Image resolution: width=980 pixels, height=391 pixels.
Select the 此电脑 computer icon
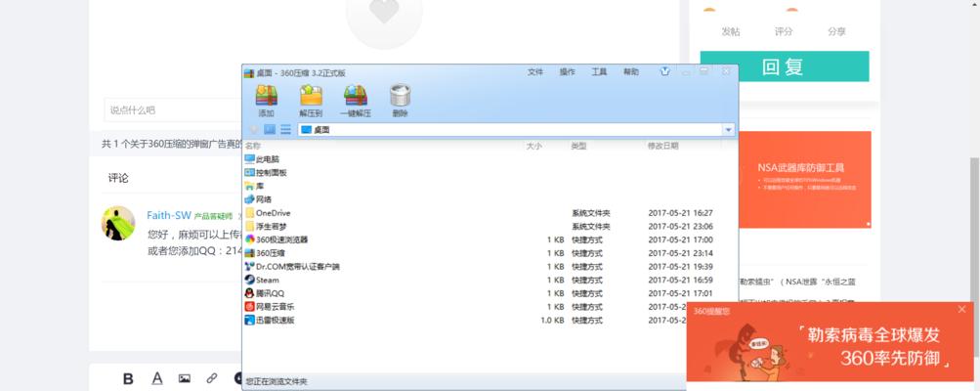pos(250,159)
